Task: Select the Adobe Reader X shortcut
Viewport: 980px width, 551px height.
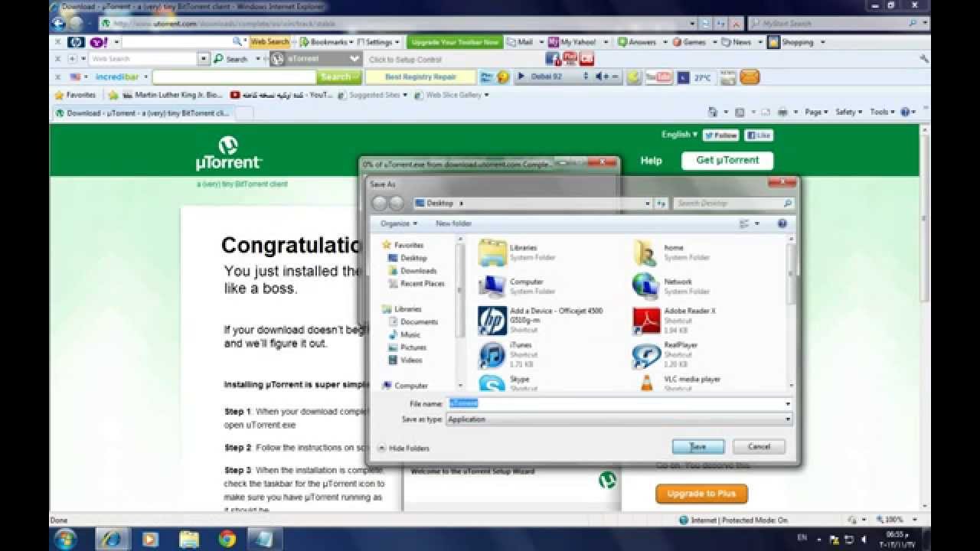Action: pos(646,321)
